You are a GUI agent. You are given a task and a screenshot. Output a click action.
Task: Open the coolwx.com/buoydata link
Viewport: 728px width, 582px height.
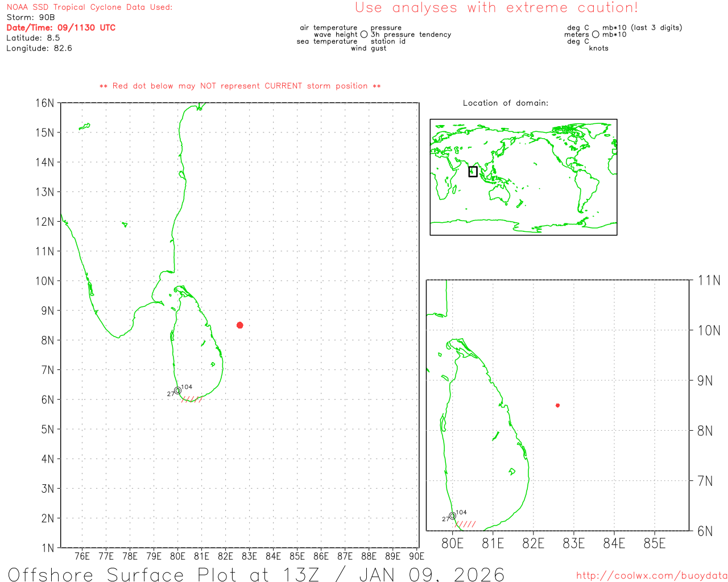(651, 576)
